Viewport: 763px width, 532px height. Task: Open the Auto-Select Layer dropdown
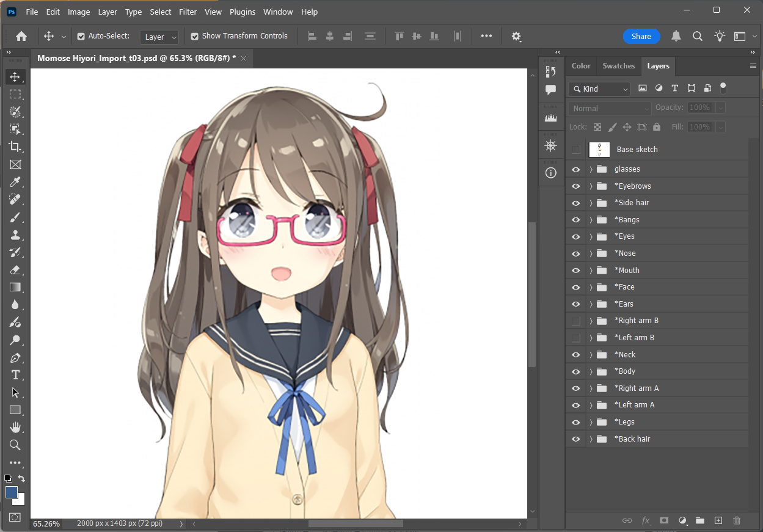point(159,37)
